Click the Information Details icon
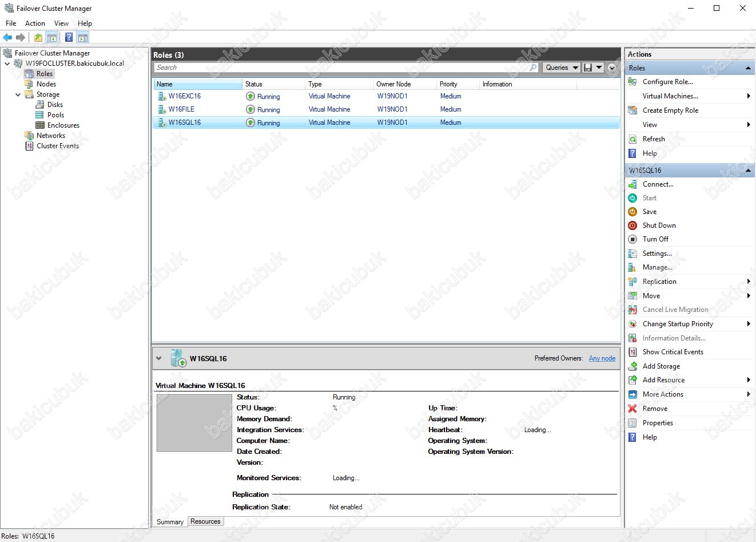This screenshot has width=756, height=542. pos(632,338)
